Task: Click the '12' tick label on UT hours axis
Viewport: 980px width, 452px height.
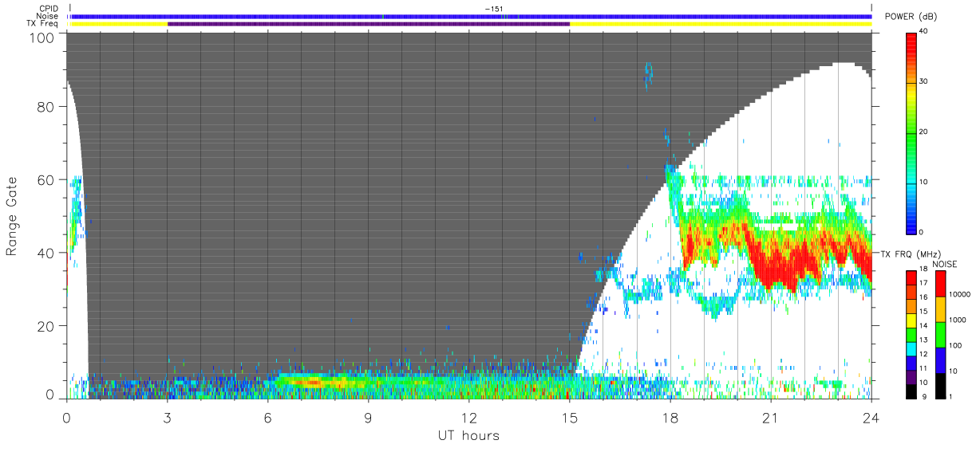Action: 469,418
